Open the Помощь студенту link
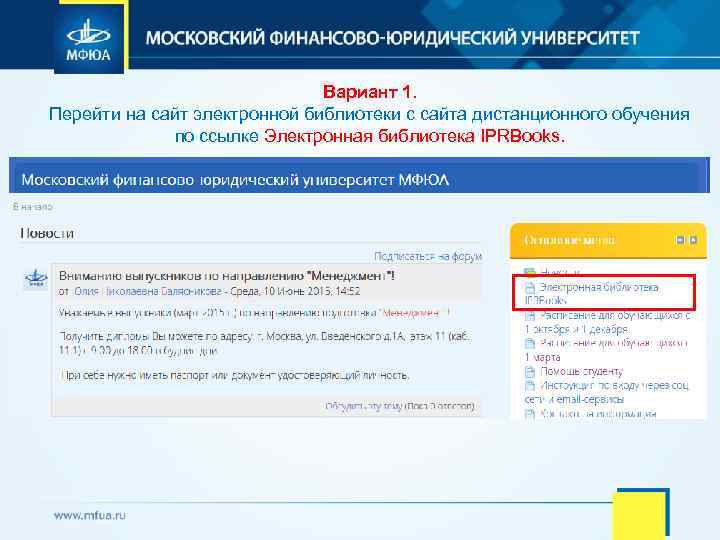This screenshot has height=540, width=720. coord(581,371)
